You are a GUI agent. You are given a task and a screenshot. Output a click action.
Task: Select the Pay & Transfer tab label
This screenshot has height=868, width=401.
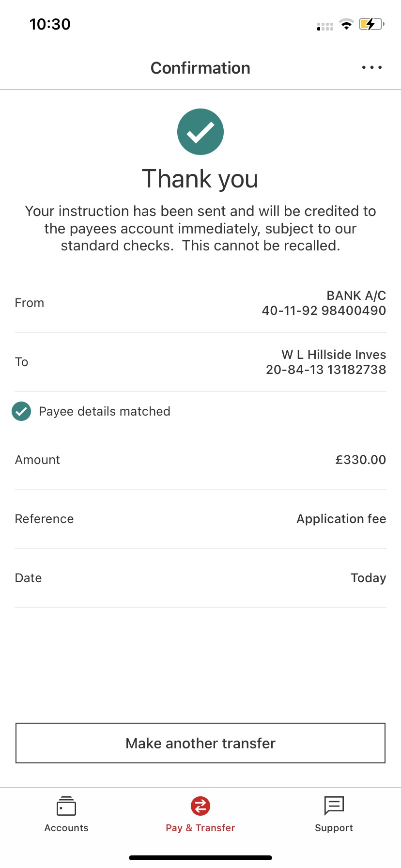(x=200, y=828)
